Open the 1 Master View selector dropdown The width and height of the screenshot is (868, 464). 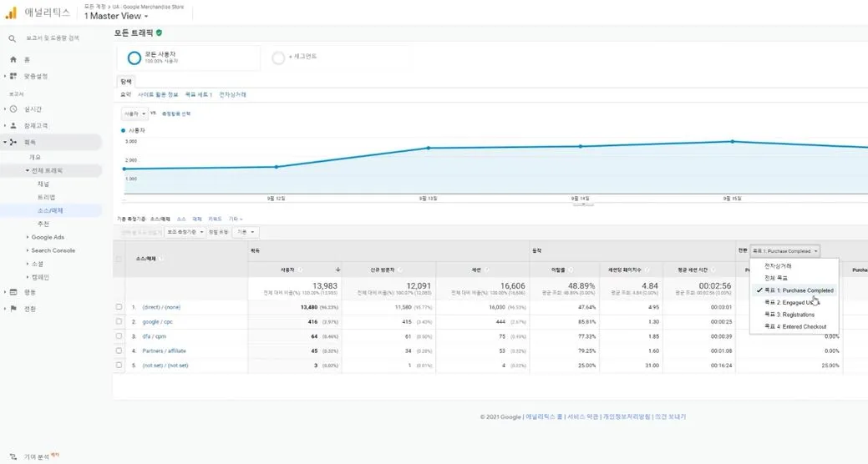[116, 16]
